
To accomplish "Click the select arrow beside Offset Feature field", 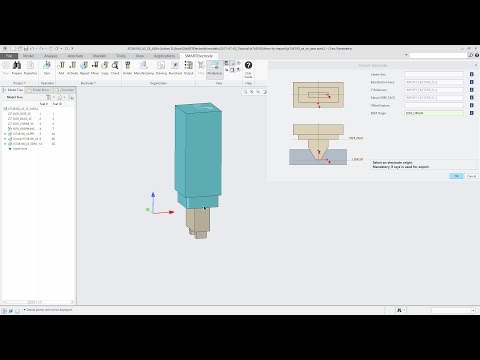I will pyautogui.click(x=472, y=105).
